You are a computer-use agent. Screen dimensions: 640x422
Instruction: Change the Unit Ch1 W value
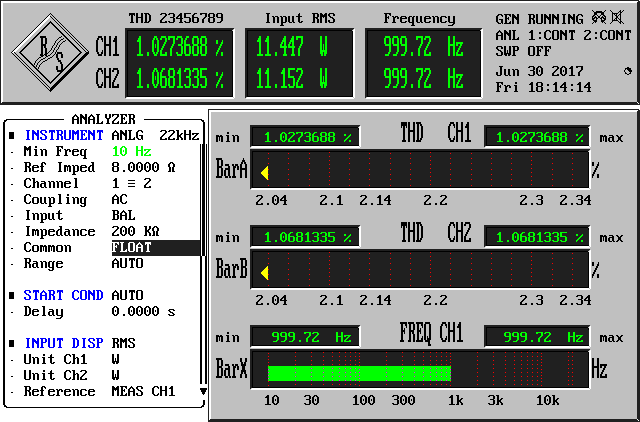116,359
